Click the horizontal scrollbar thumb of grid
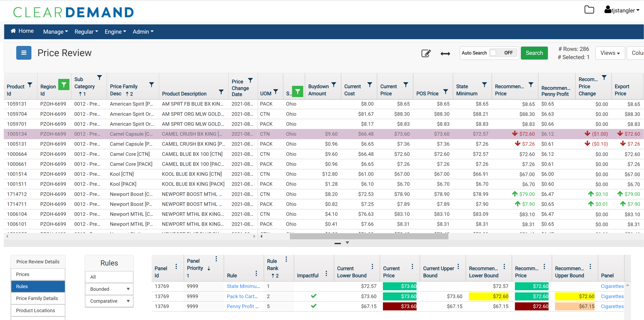Viewport: 644px width, 320px height. click(x=369, y=236)
